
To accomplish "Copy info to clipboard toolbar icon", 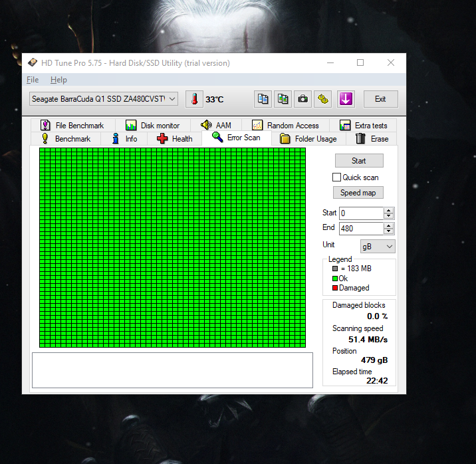I will (263, 99).
